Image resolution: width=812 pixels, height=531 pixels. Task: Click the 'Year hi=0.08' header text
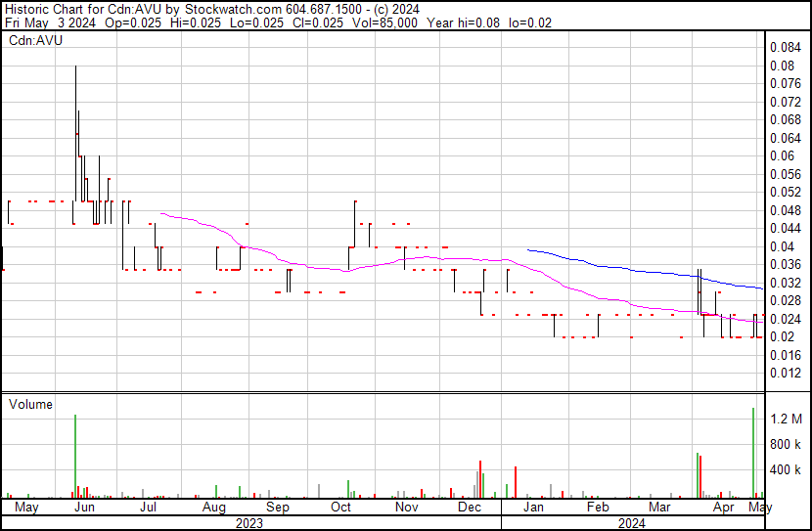click(463, 22)
